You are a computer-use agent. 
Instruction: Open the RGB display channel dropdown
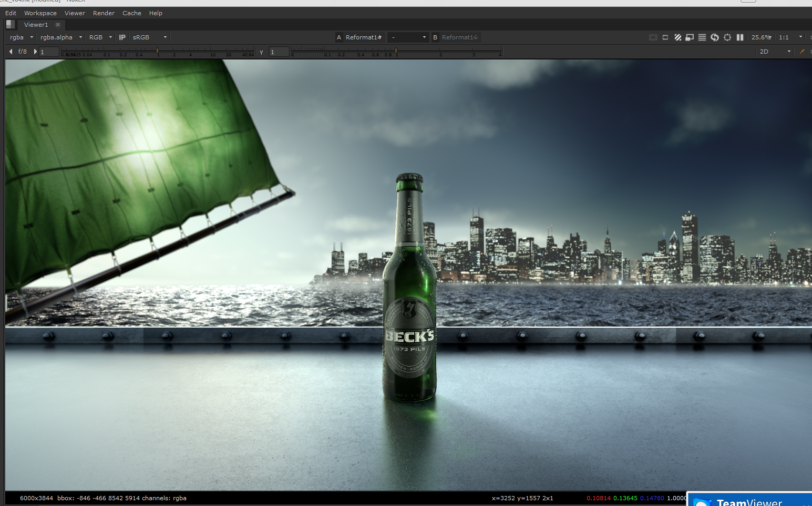100,37
